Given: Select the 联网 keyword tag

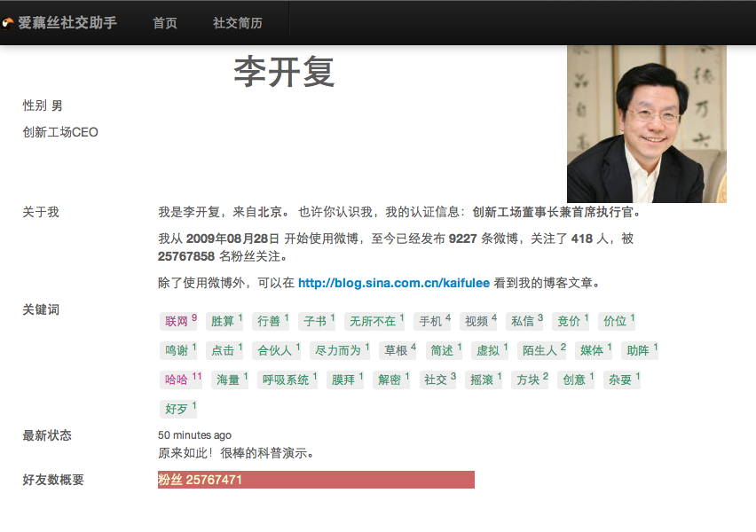Looking at the screenshot, I should coord(178,321).
